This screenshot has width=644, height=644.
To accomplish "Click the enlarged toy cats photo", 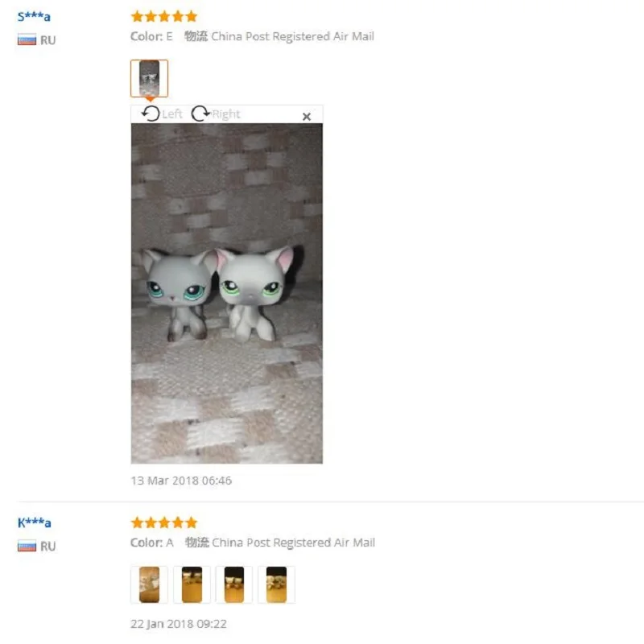I will coord(227,293).
